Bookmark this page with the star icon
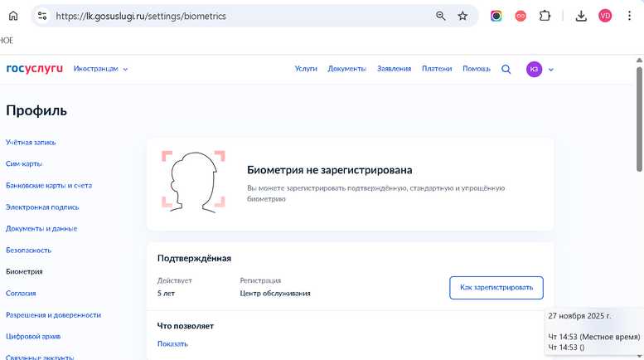The height and width of the screenshot is (360, 644). [x=462, y=16]
